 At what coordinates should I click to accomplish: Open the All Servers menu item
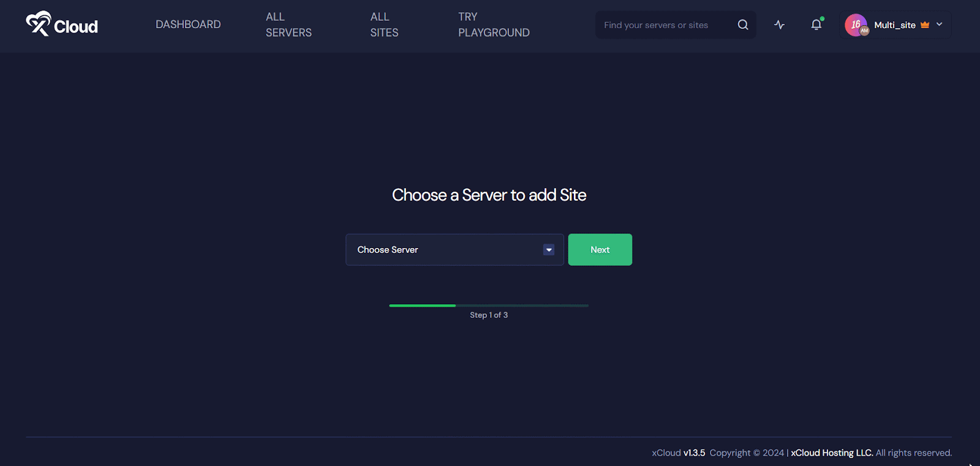288,24
